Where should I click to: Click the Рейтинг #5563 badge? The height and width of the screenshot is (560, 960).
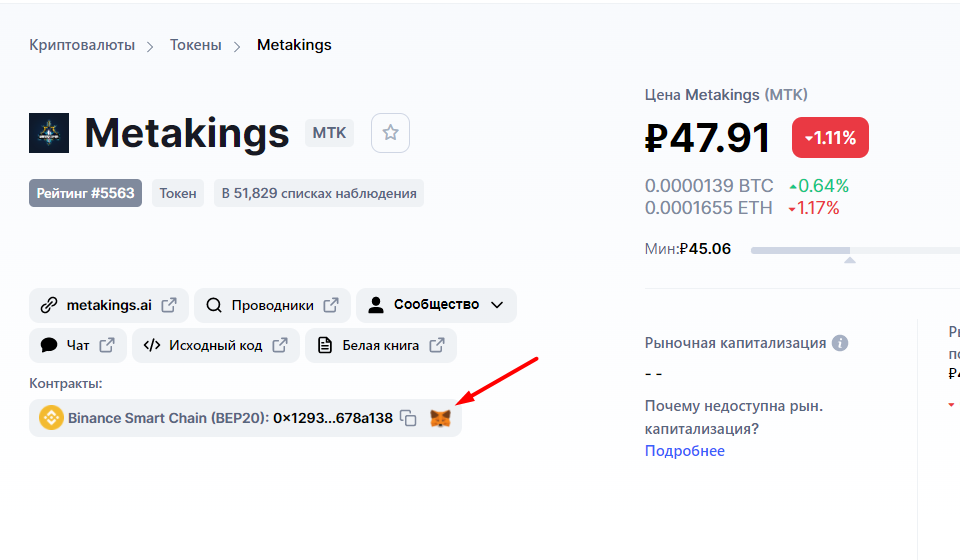coord(86,193)
